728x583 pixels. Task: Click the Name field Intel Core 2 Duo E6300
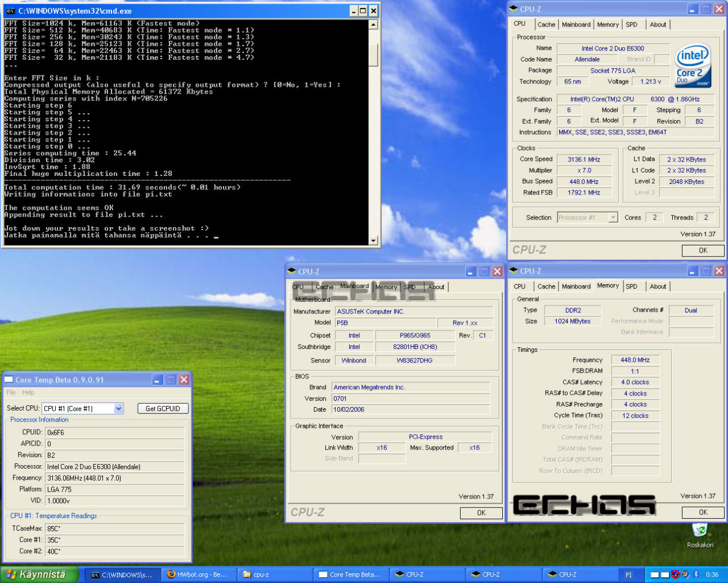pyautogui.click(x=613, y=48)
